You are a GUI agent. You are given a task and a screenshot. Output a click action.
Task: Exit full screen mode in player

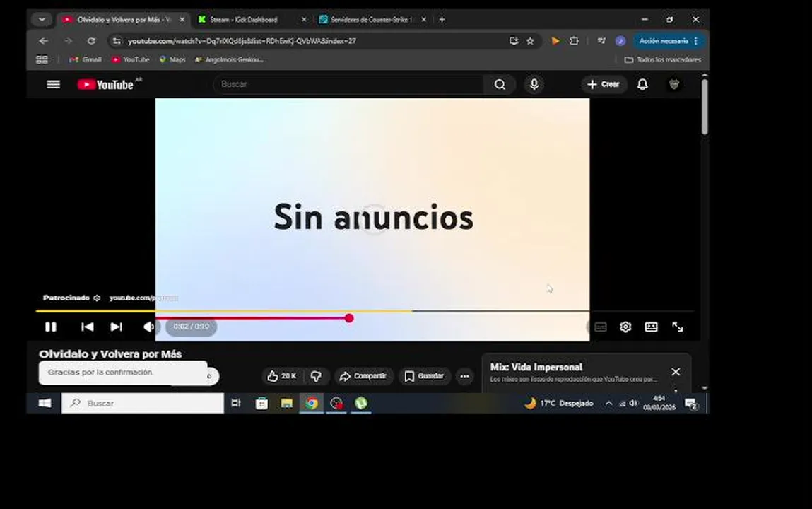click(x=677, y=327)
